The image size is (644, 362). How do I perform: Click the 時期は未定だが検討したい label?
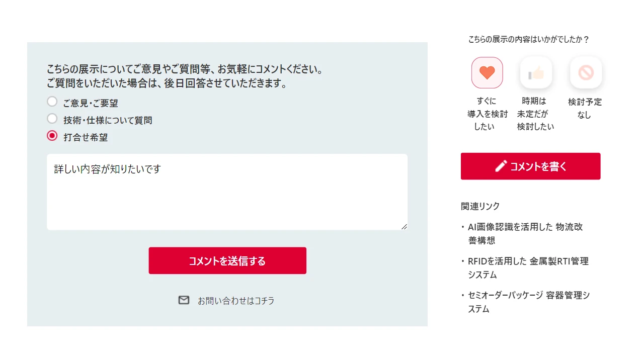(x=535, y=114)
